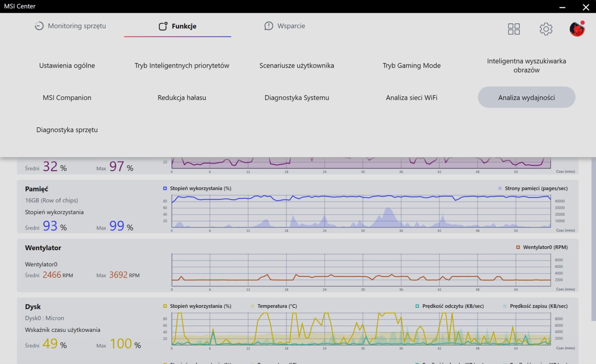
Task: Select the Funkcje tab
Action: [x=178, y=26]
